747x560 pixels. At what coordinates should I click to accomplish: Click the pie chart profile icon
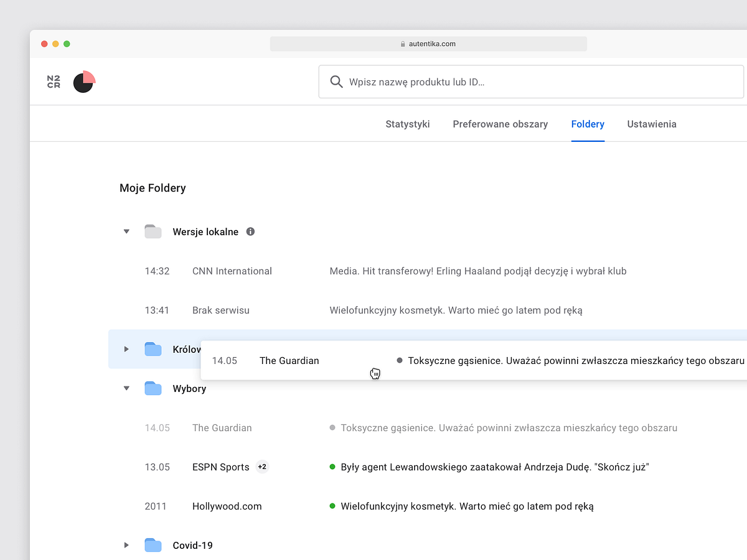point(84,82)
